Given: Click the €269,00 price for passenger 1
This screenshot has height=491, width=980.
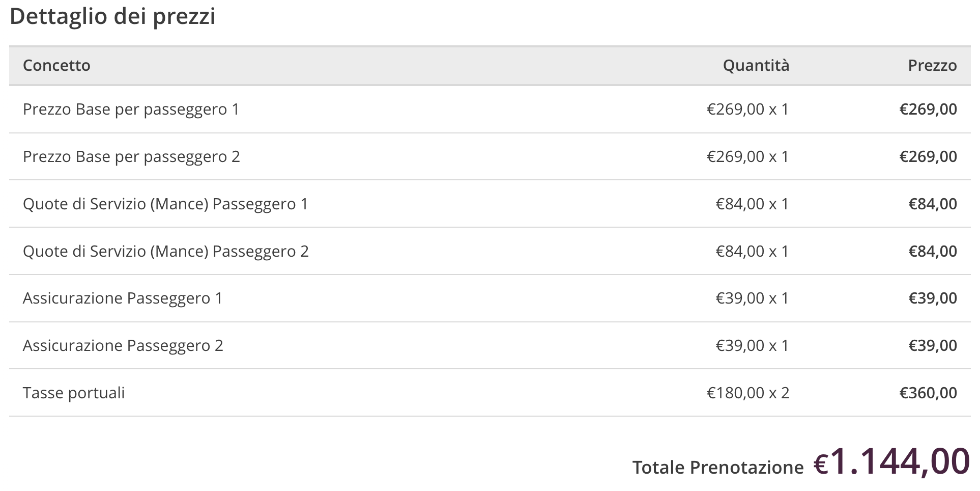Looking at the screenshot, I should click(x=928, y=110).
